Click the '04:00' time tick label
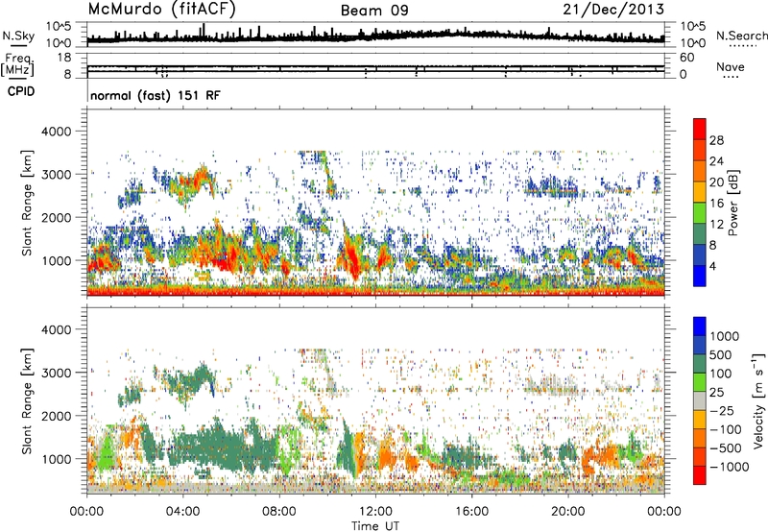The image size is (768, 532). (182, 512)
